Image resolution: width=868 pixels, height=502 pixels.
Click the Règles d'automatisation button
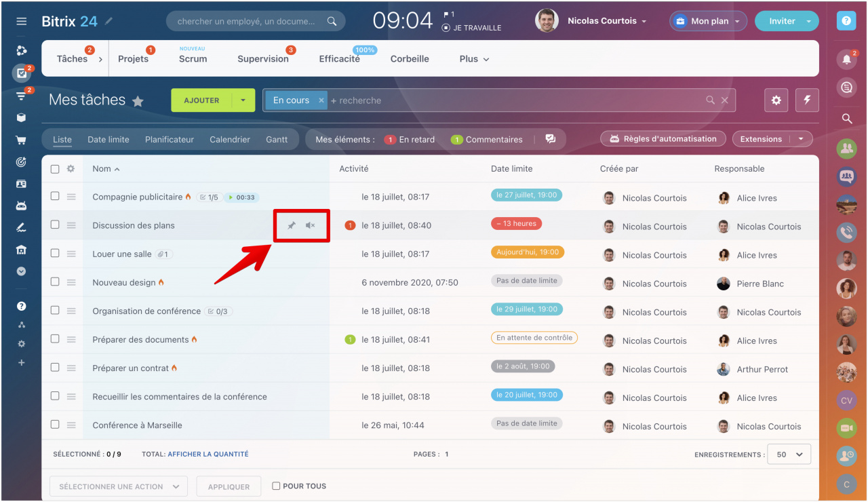coord(663,139)
